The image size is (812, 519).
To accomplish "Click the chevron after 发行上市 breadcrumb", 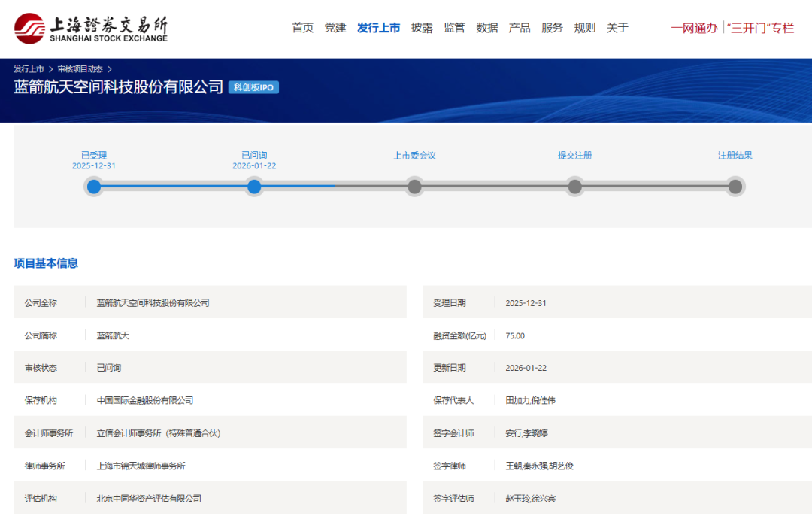I will (x=50, y=68).
